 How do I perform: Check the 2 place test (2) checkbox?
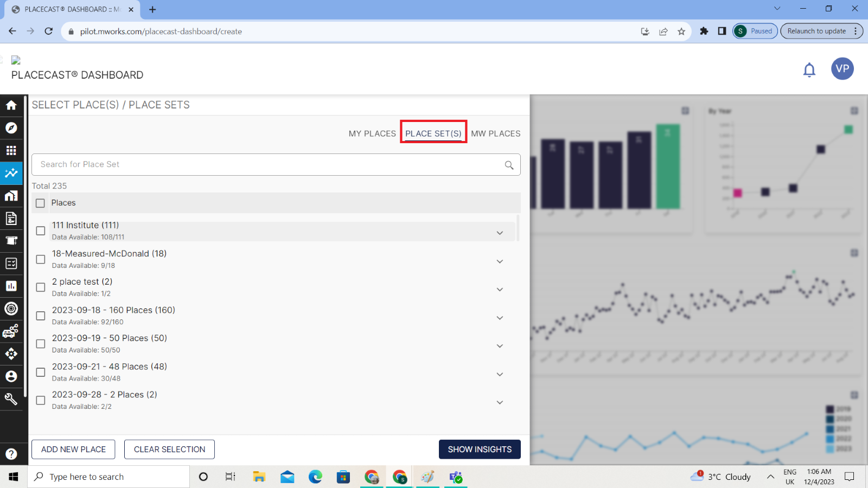[40, 287]
